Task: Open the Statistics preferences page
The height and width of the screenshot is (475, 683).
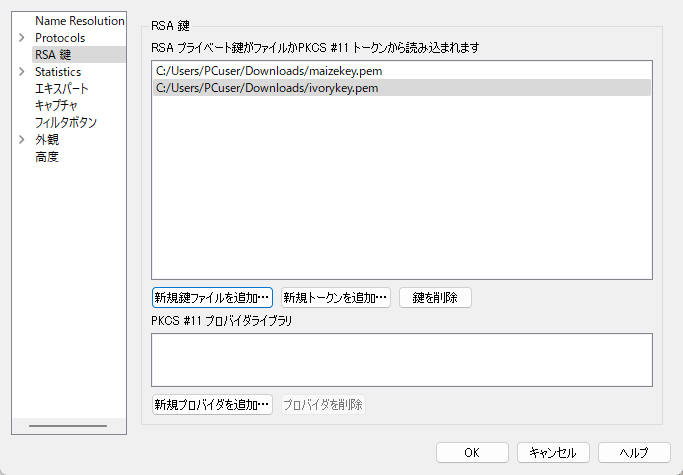Action: pyautogui.click(x=58, y=72)
